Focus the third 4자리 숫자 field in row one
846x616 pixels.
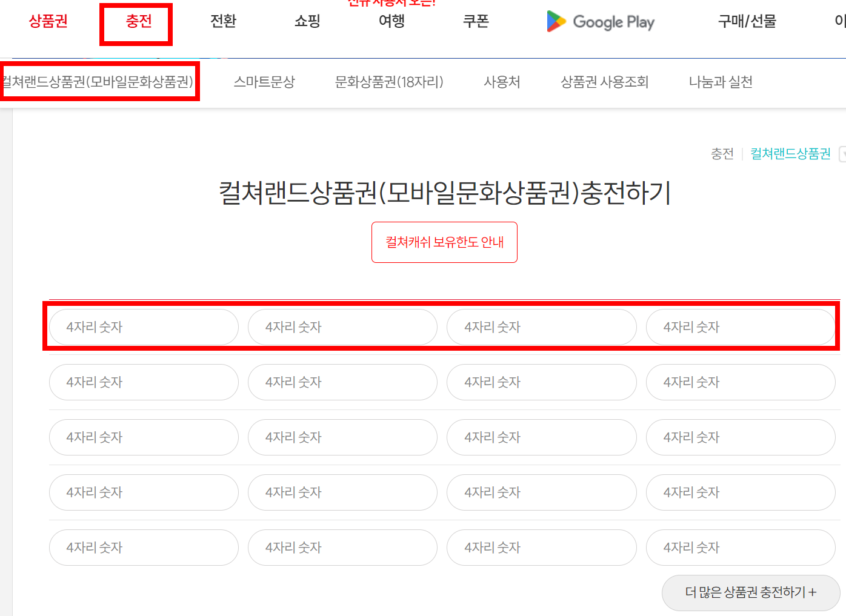click(x=542, y=327)
